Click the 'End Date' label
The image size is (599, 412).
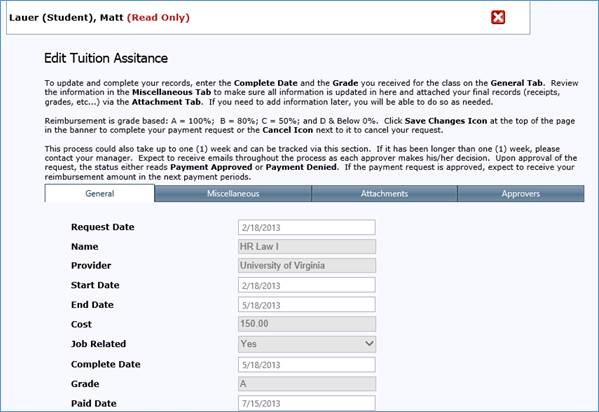(92, 305)
